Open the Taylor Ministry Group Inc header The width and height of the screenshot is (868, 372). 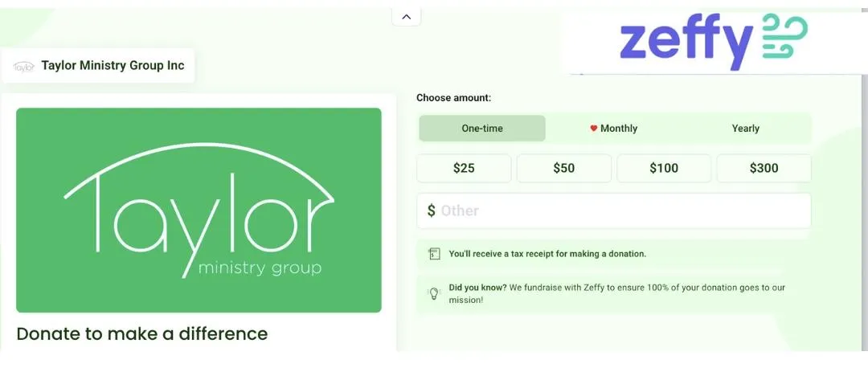point(99,66)
